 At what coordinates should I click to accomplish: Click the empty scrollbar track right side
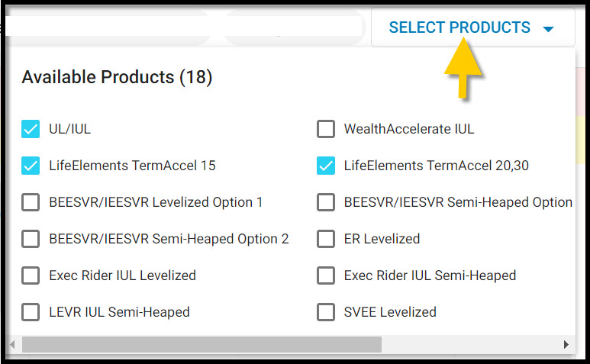point(470,344)
